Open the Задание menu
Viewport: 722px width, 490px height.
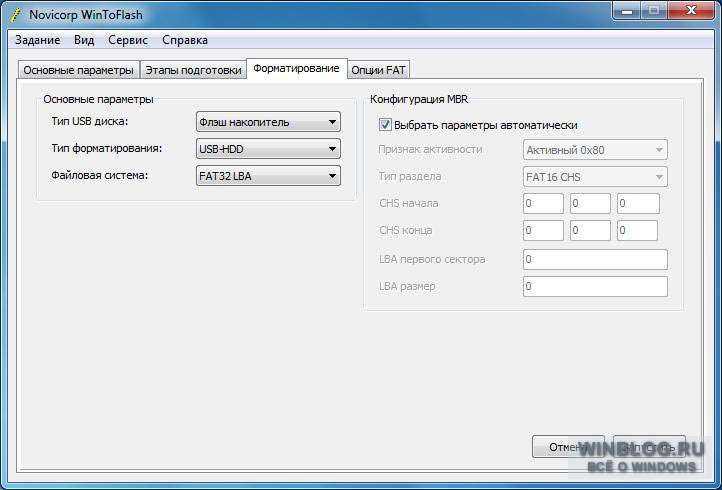(37, 40)
